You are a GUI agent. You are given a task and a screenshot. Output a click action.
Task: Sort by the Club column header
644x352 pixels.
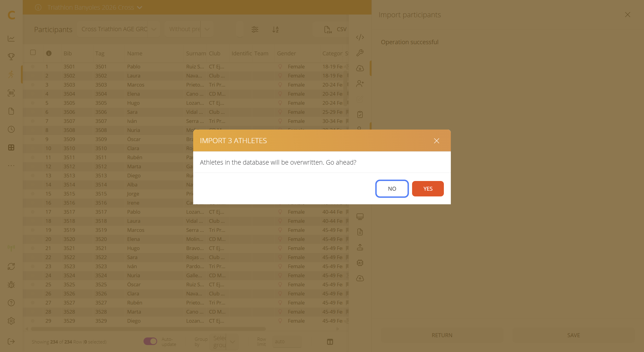[x=214, y=53]
